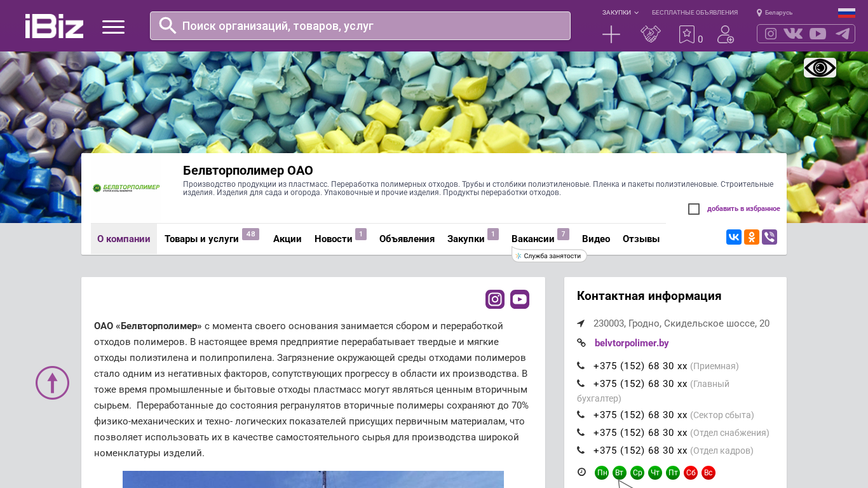The image size is (868, 488).
Task: Click the Белвторполимер company logo
Action: coord(126,188)
